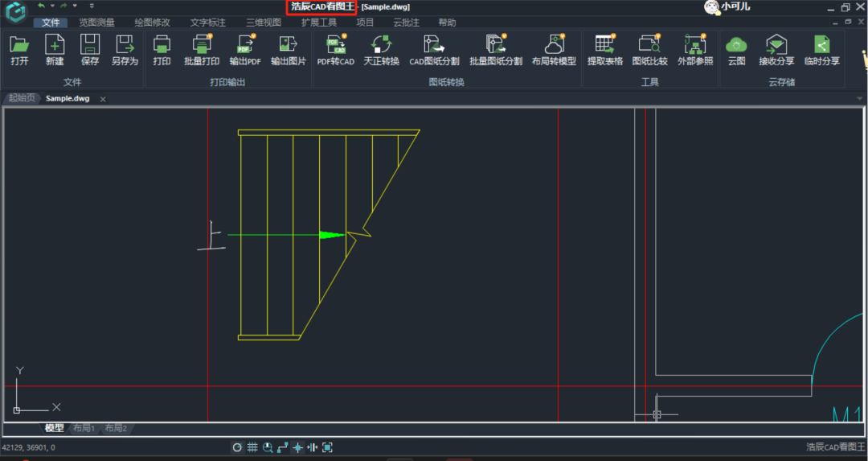
Task: Toggle the polyline ortho mode status icon
Action: point(282,447)
